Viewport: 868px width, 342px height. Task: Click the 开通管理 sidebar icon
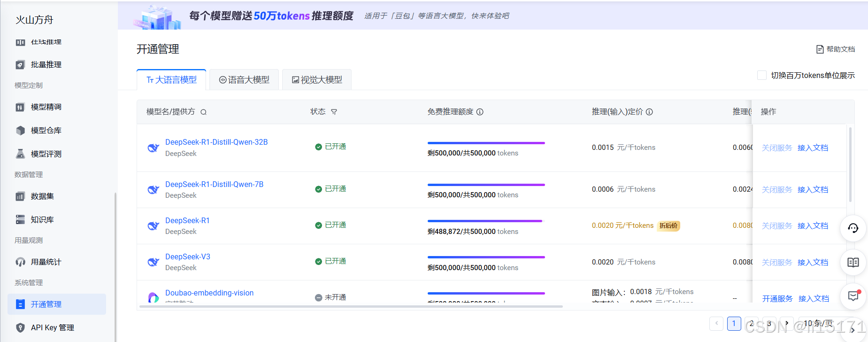click(x=20, y=304)
